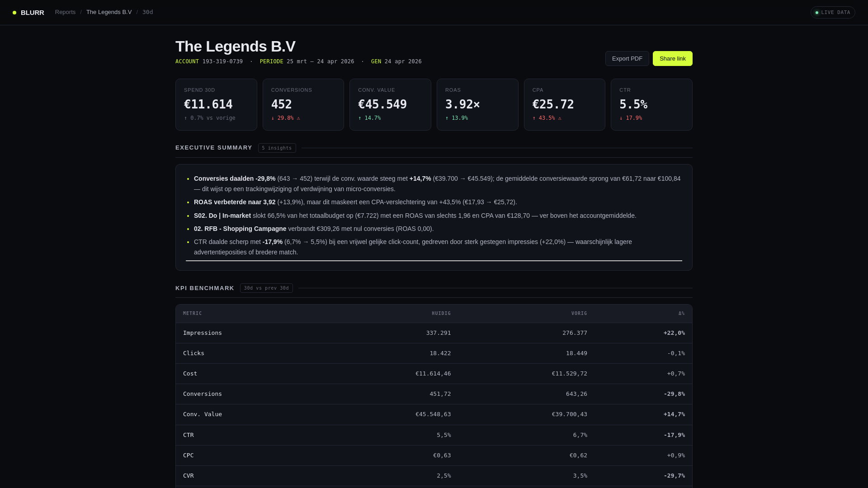Click the EXECUTIVE SUMMARY heading

(x=214, y=148)
